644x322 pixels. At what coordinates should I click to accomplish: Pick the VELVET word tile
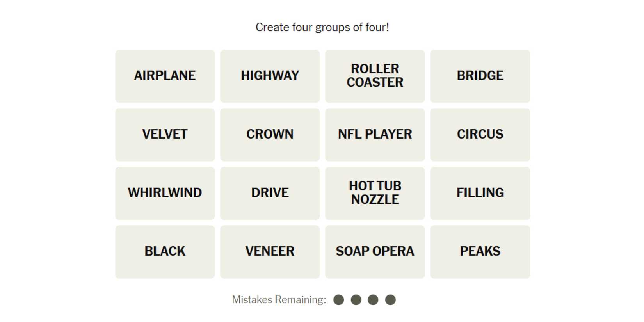click(165, 134)
